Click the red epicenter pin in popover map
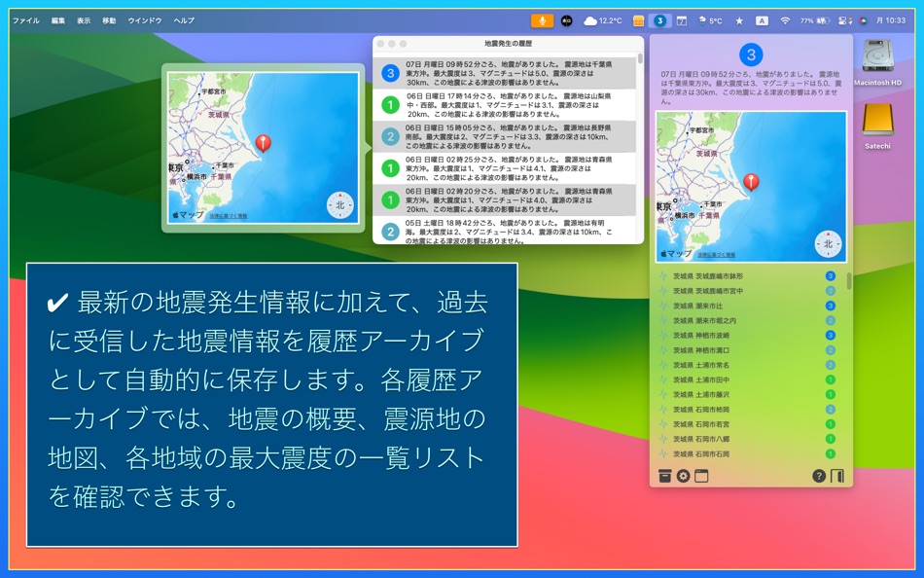The width and height of the screenshot is (924, 578). point(263,143)
